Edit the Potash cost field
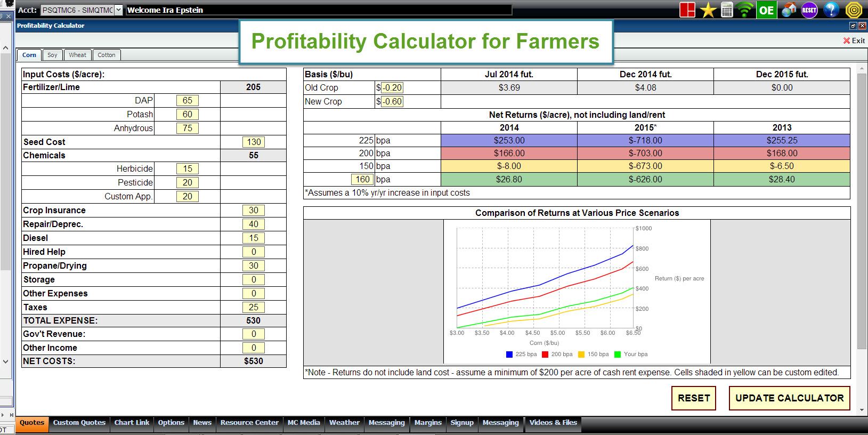The width and height of the screenshot is (868, 435). pyautogui.click(x=188, y=114)
